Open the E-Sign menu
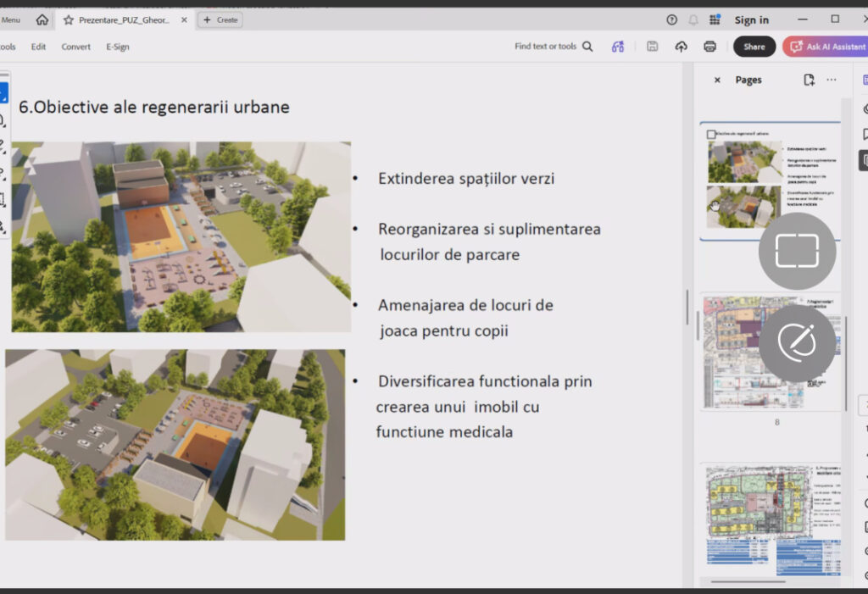The width and height of the screenshot is (868, 594). point(117,47)
